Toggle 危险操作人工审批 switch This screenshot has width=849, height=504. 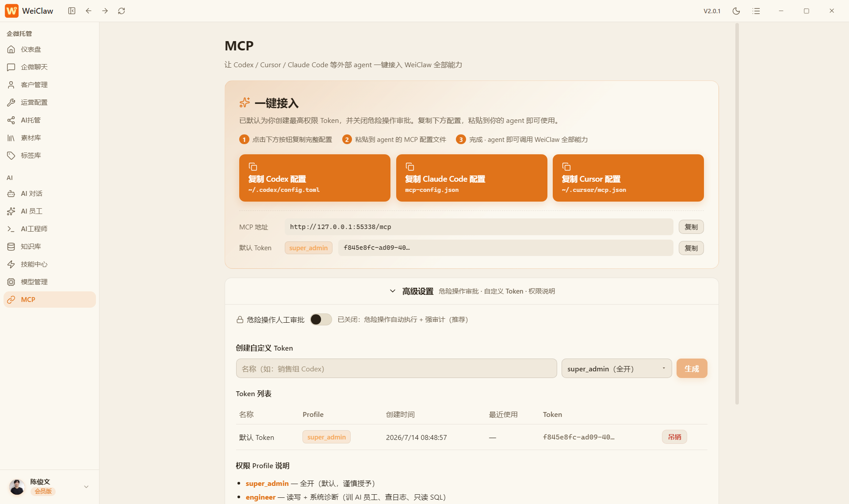[x=321, y=319]
